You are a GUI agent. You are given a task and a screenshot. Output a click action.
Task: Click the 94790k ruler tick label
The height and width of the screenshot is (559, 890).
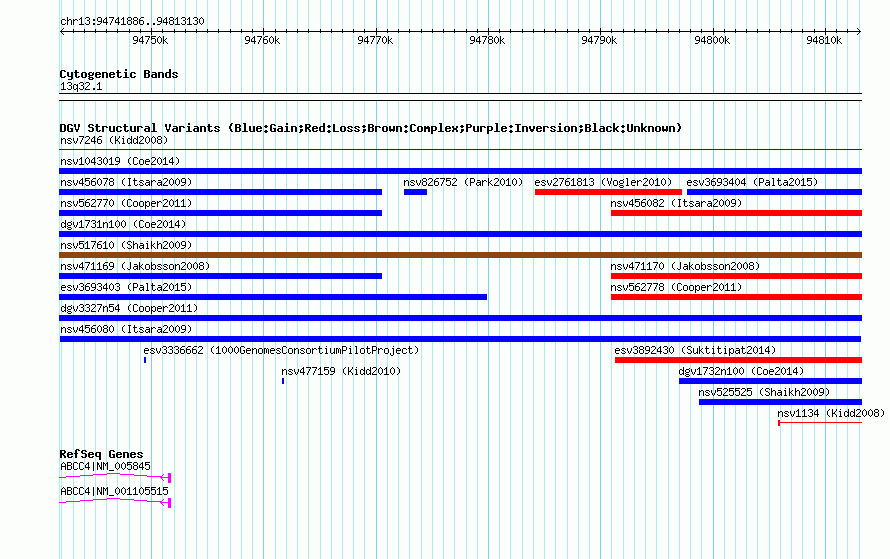(x=599, y=40)
